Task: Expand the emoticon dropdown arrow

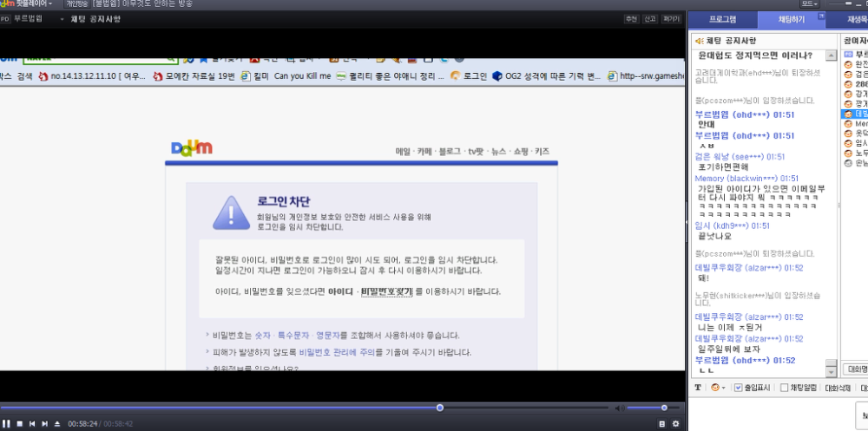Action: tap(723, 389)
